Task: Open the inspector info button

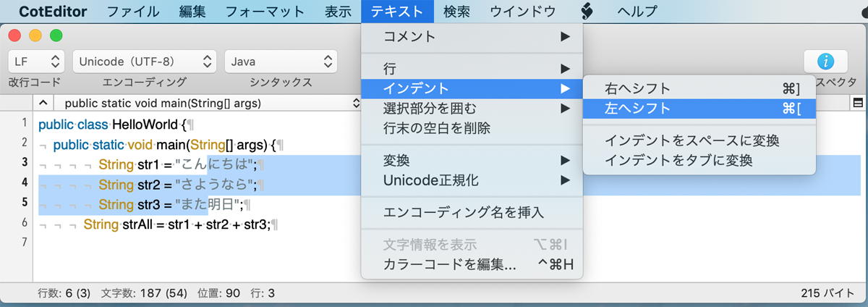Action: click(825, 62)
